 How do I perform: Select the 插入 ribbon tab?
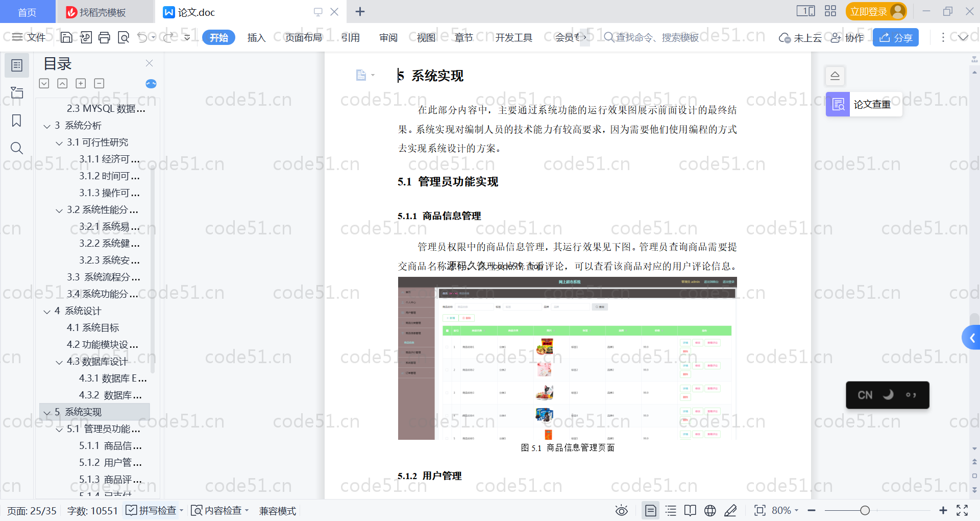point(256,37)
